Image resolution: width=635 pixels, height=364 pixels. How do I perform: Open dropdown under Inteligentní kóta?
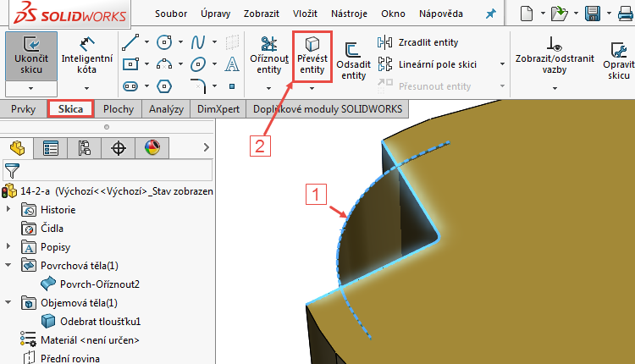click(x=86, y=88)
